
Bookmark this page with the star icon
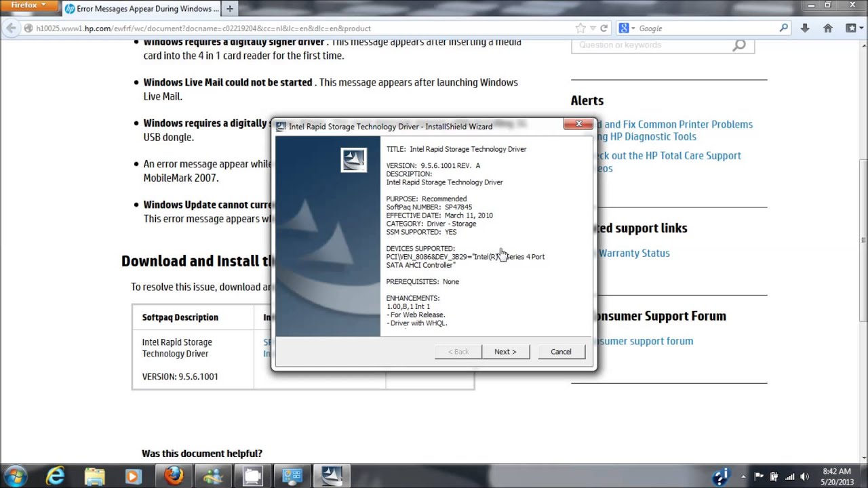580,28
